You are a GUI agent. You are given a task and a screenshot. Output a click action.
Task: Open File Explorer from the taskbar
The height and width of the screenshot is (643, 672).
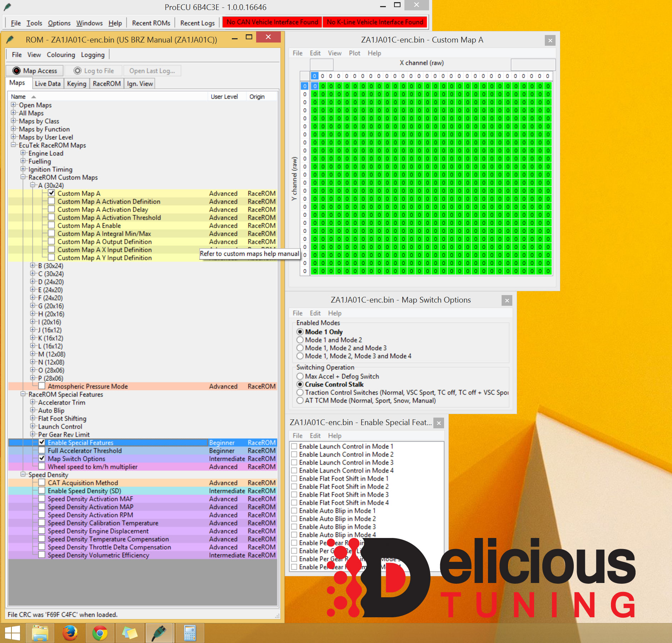click(x=40, y=633)
